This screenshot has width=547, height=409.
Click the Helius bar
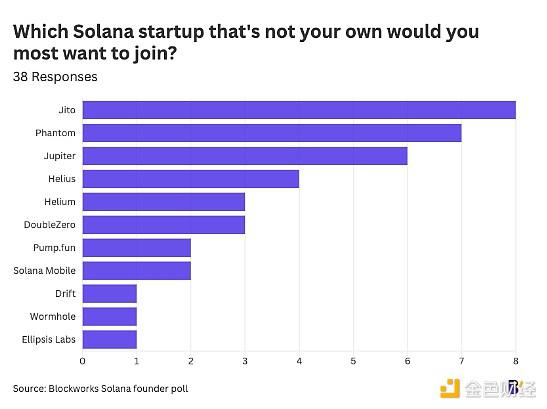click(191, 179)
